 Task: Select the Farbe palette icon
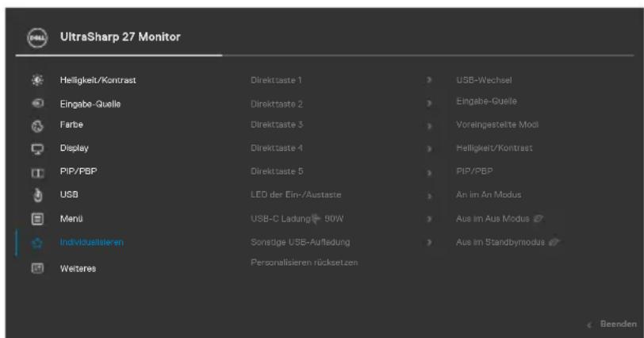pos(37,126)
